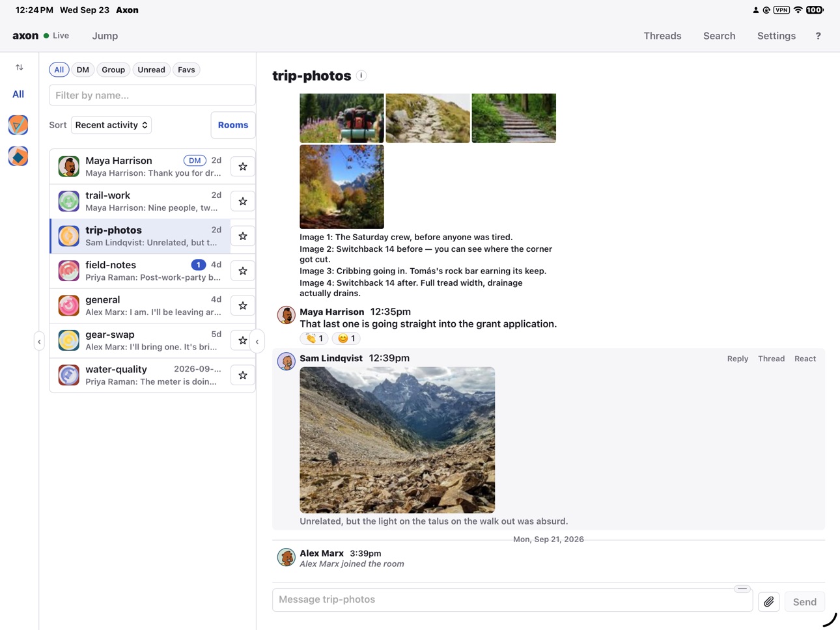Show only Group rooms
Screen dimensions: 840x630
pos(113,70)
